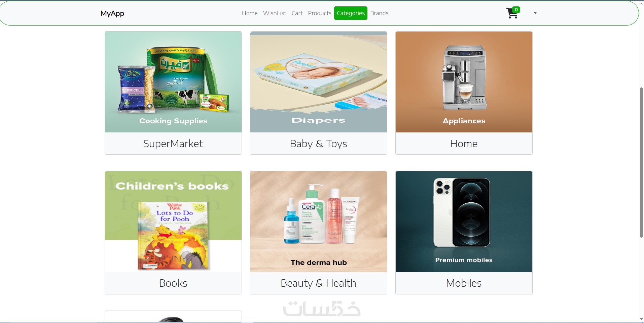Image resolution: width=644 pixels, height=323 pixels.
Task: Open the Appliances category image
Action: [x=464, y=82]
